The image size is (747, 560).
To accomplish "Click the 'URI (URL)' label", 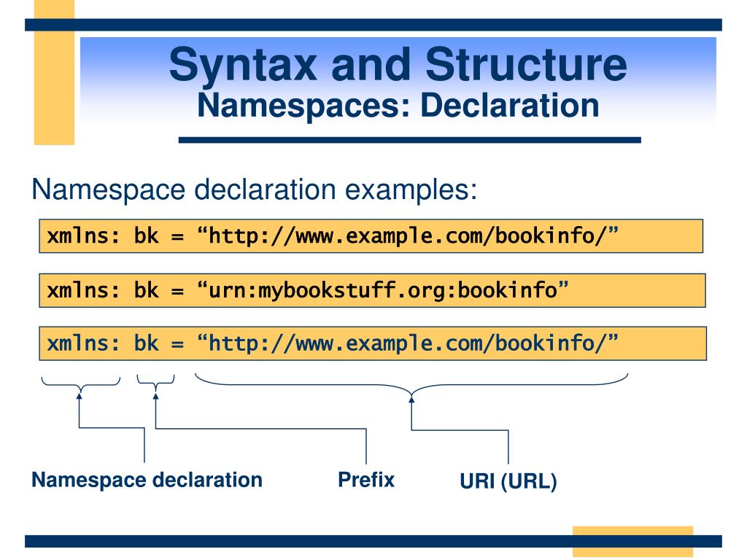I will pos(508,481).
